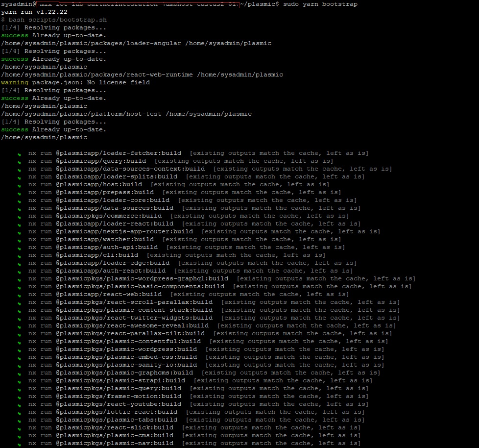Click the packages/loader-angular directory path
The height and width of the screenshot is (448, 479).
(x=91, y=43)
